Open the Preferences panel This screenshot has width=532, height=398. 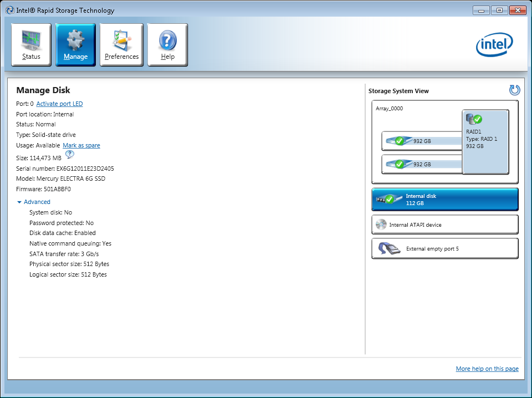coord(121,44)
